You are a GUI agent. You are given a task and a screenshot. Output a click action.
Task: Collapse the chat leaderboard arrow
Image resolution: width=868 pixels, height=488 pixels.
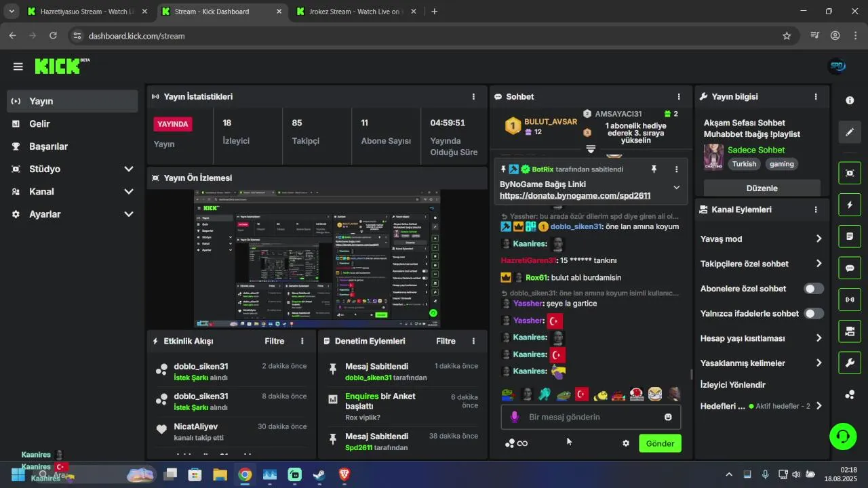click(x=591, y=149)
